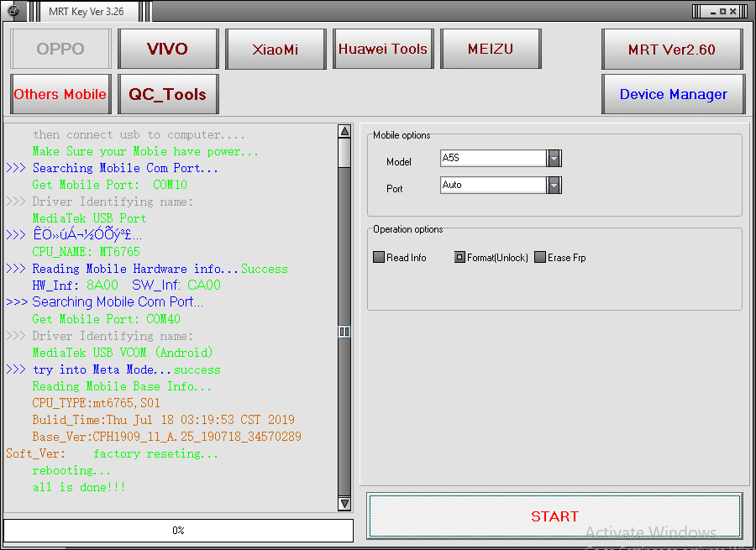Click the Base_Ver CPH1909 log line

167,437
